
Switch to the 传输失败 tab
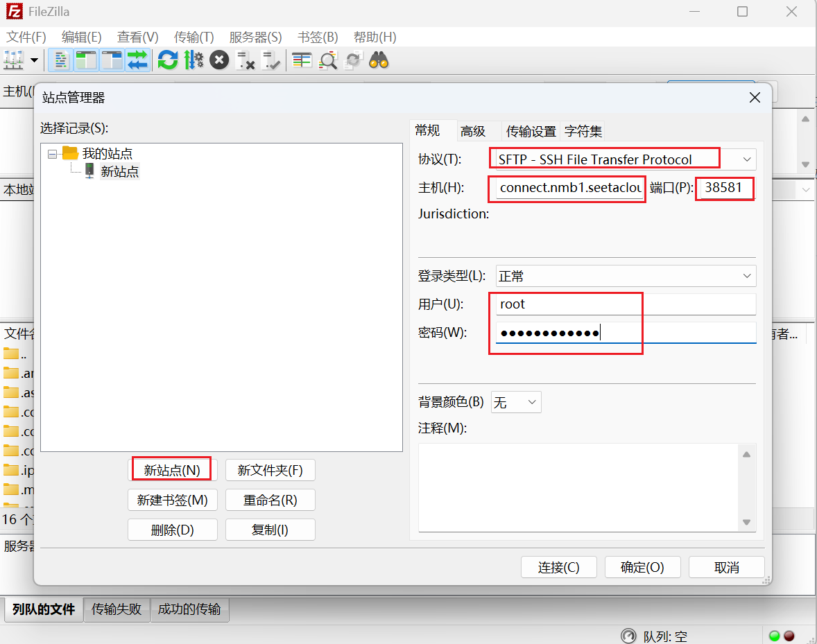(x=117, y=609)
